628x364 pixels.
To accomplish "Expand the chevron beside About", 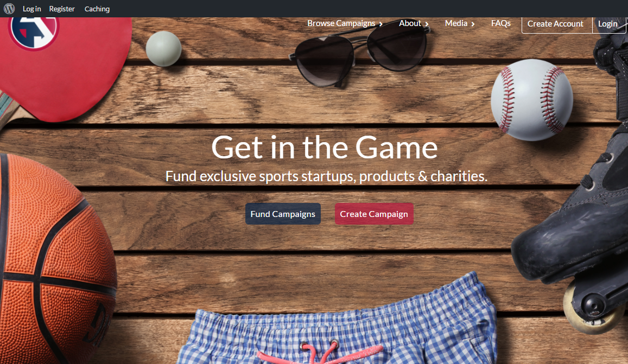I will [427, 24].
